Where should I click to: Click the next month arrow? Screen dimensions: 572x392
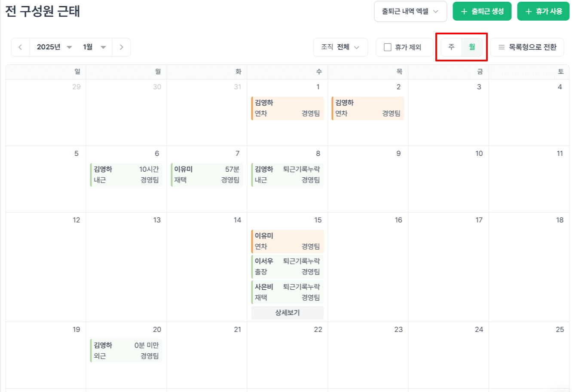pos(122,47)
